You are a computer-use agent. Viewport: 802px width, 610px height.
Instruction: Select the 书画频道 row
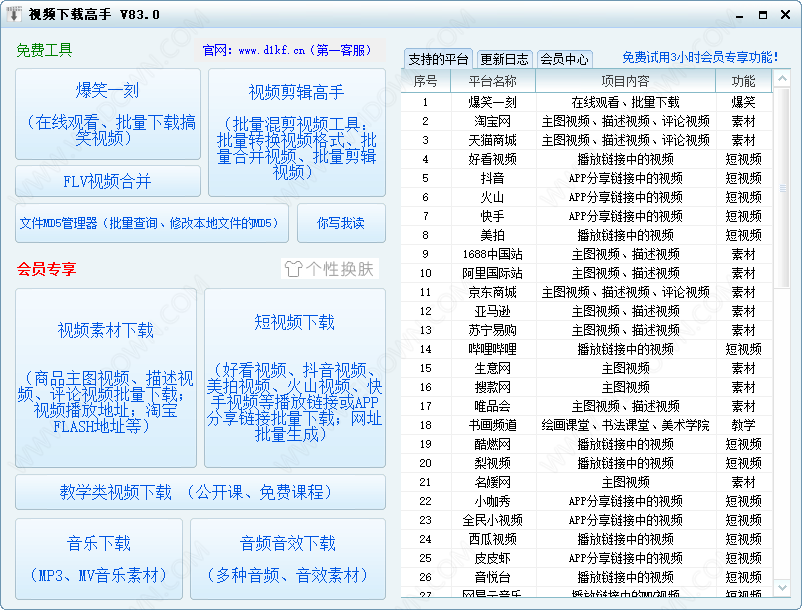tap(587, 425)
